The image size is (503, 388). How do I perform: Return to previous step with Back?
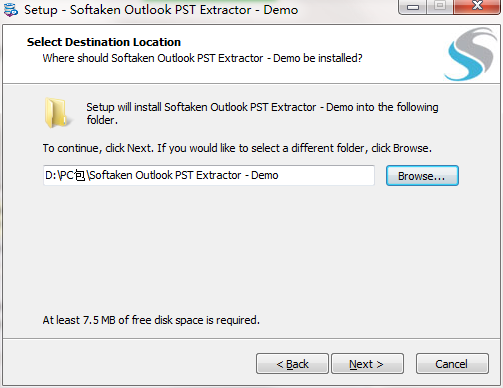[292, 364]
